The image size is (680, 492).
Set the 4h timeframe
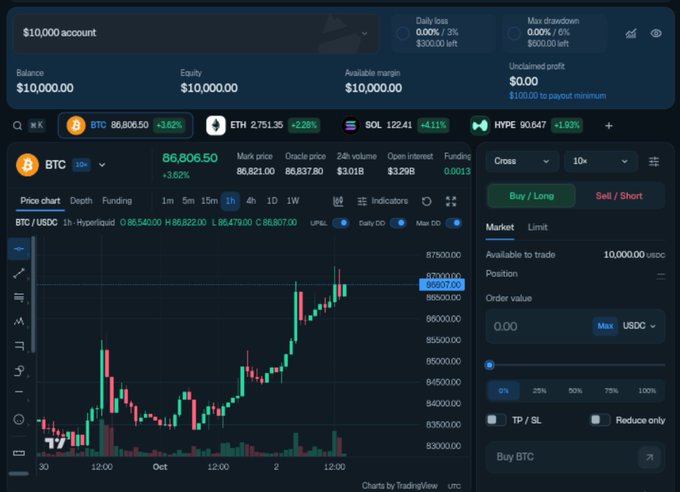pos(251,201)
